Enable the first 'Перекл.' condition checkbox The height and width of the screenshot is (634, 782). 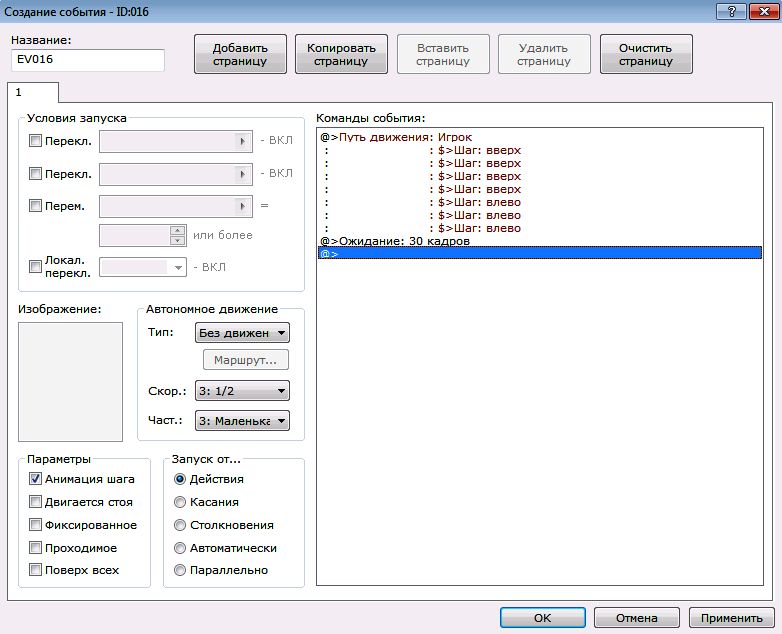(x=36, y=141)
